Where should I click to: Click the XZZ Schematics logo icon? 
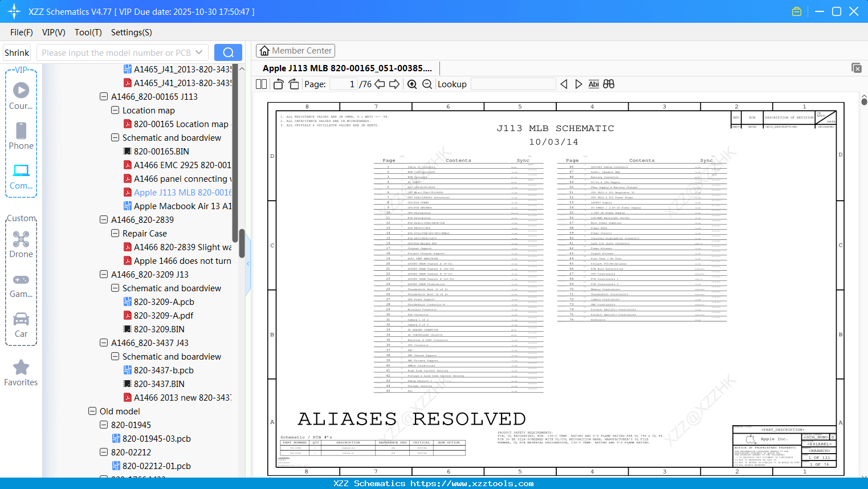pos(14,11)
